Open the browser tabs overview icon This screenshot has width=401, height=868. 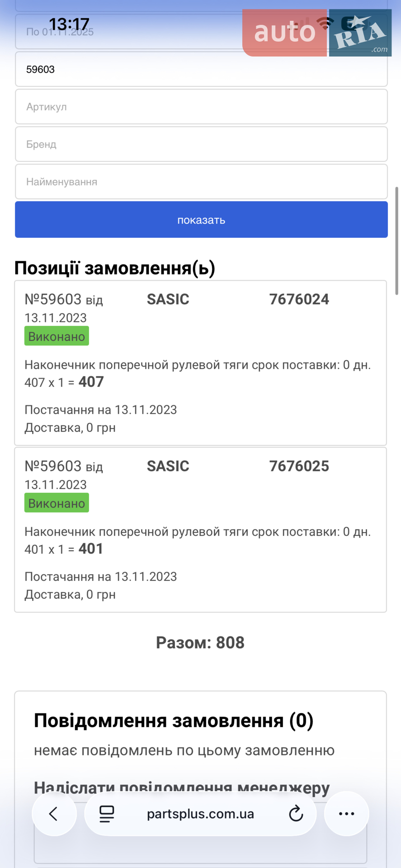[x=107, y=814]
